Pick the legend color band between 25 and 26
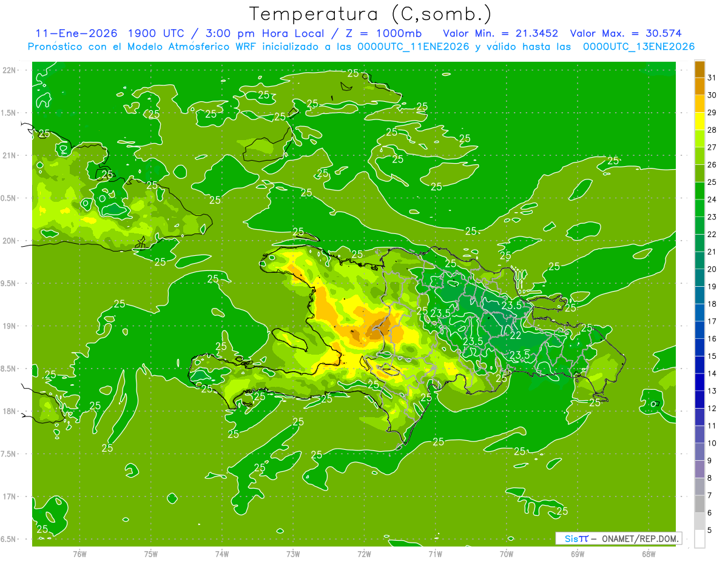Viewport: 728px width, 562px height. tap(700, 173)
